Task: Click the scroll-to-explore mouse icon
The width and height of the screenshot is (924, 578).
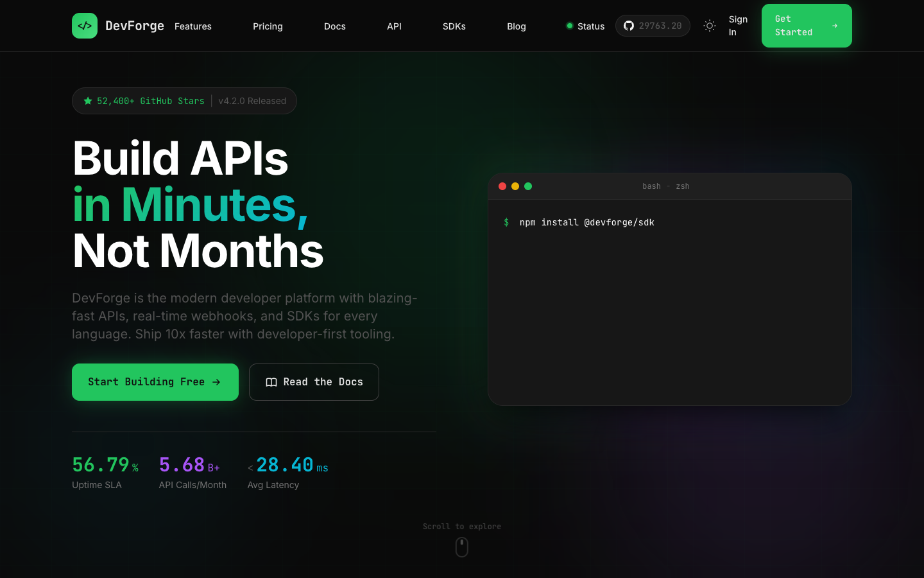Action: coord(462,547)
